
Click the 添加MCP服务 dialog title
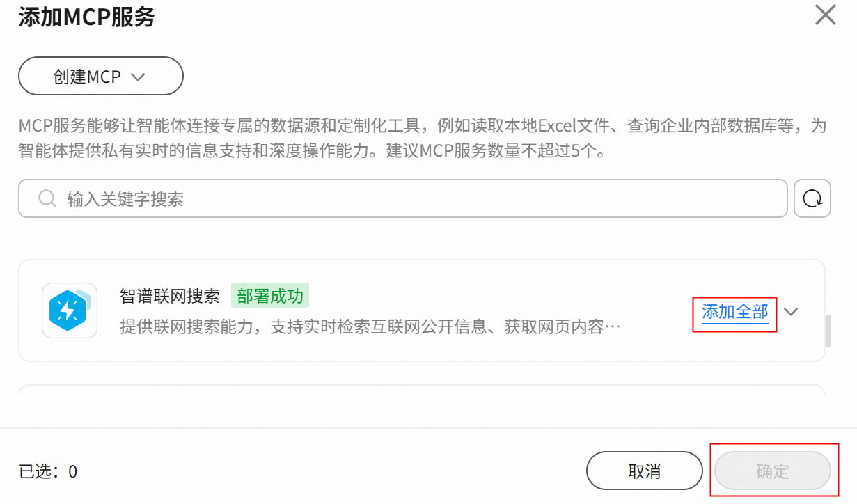86,17
